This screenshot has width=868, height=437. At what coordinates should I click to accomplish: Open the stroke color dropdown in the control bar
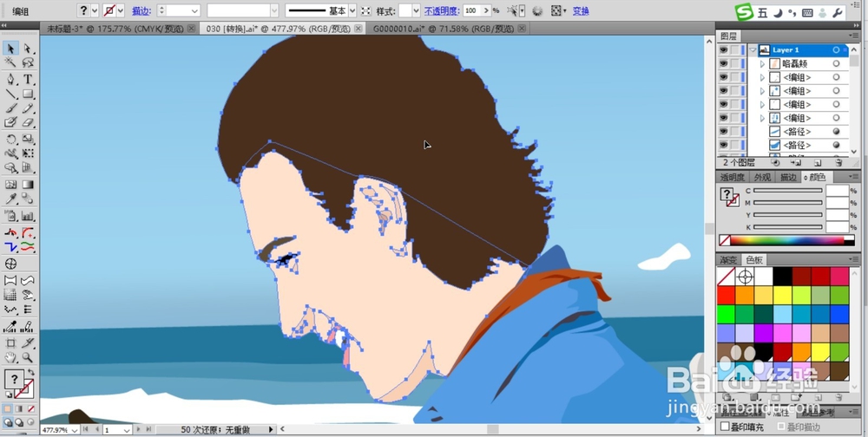pyautogui.click(x=120, y=10)
